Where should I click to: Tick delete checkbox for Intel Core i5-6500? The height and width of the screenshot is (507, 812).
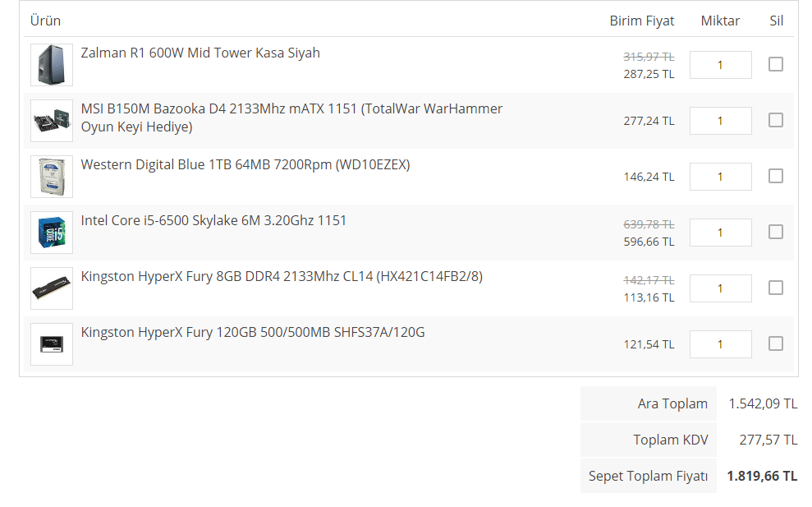pyautogui.click(x=776, y=233)
